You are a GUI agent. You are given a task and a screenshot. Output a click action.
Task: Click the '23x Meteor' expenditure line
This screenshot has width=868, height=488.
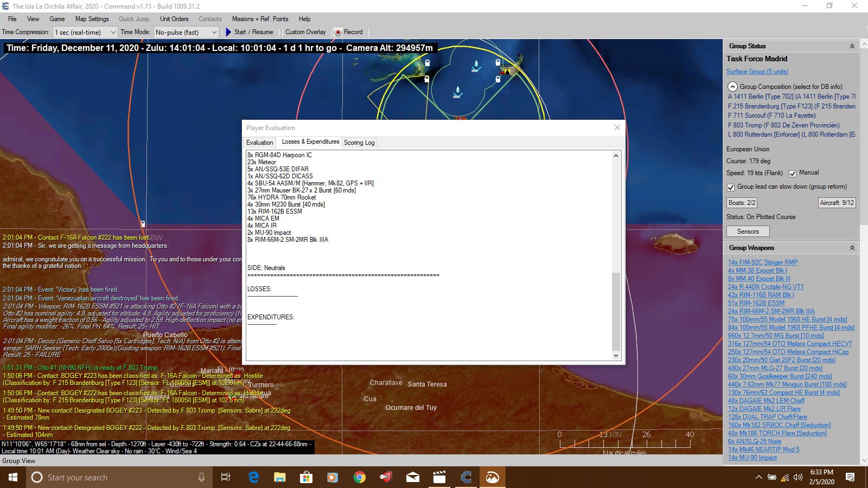click(x=261, y=162)
